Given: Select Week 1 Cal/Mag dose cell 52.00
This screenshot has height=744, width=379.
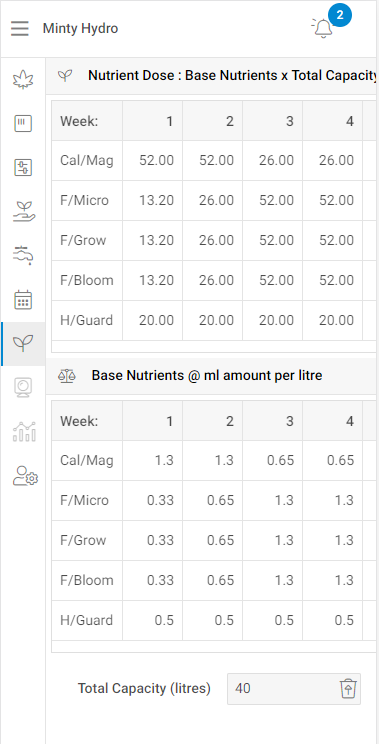Looking at the screenshot, I should coord(152,160).
